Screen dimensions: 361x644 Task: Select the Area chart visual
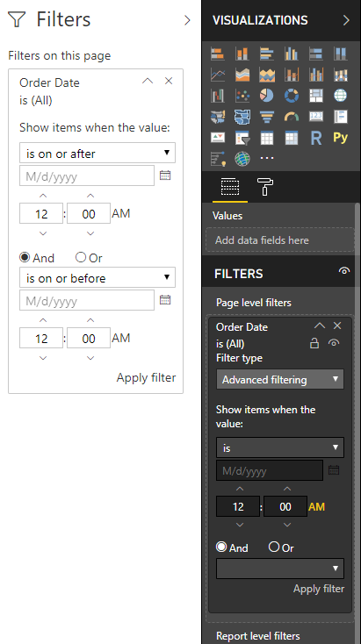coord(242,75)
